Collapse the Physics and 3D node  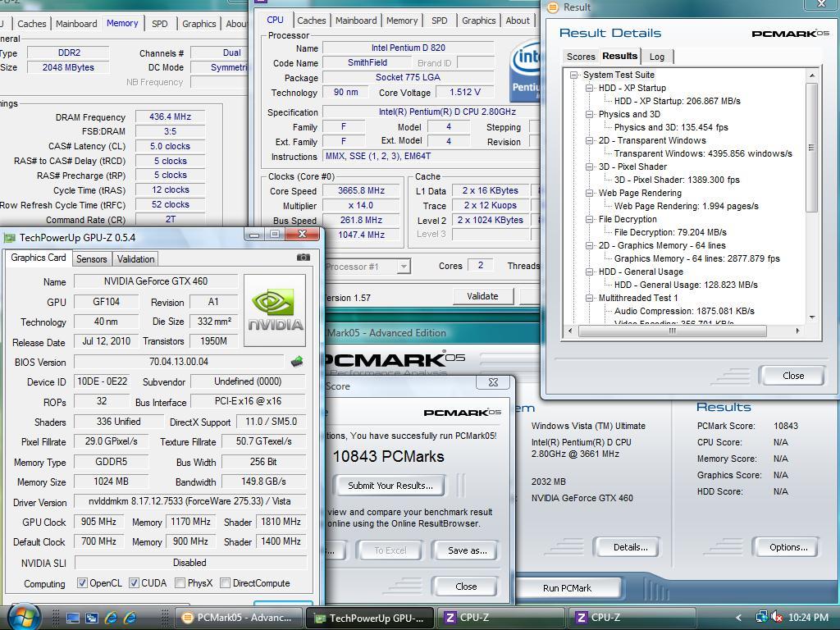click(589, 114)
